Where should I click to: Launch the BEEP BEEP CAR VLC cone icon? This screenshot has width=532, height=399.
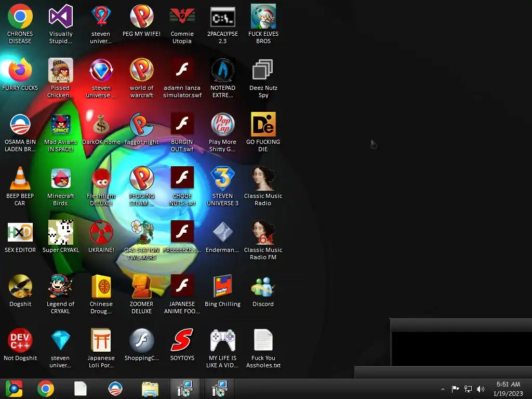point(20,178)
